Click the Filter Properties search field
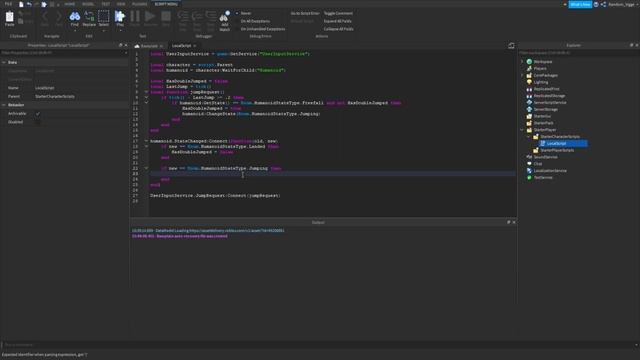This screenshot has height=360, width=640. [64, 53]
